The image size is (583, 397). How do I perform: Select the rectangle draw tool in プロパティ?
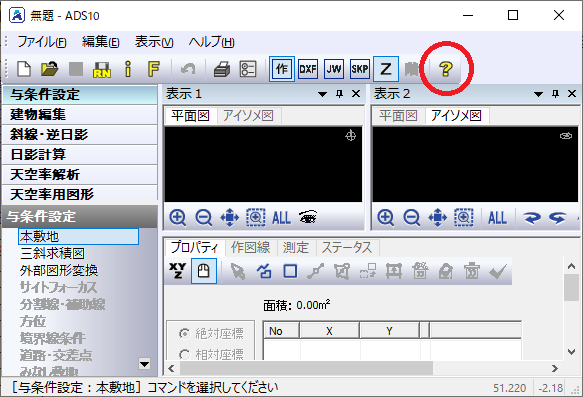[x=290, y=271]
